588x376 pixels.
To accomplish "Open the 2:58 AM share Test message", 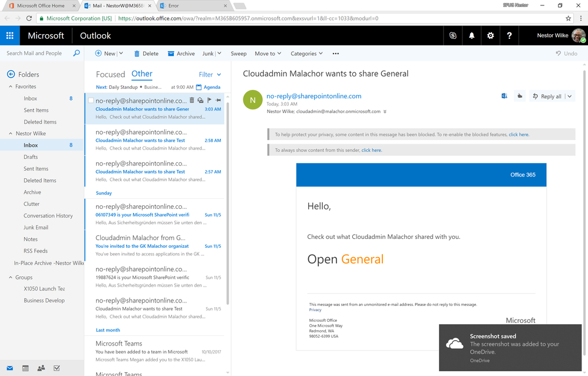I will pyautogui.click(x=154, y=140).
